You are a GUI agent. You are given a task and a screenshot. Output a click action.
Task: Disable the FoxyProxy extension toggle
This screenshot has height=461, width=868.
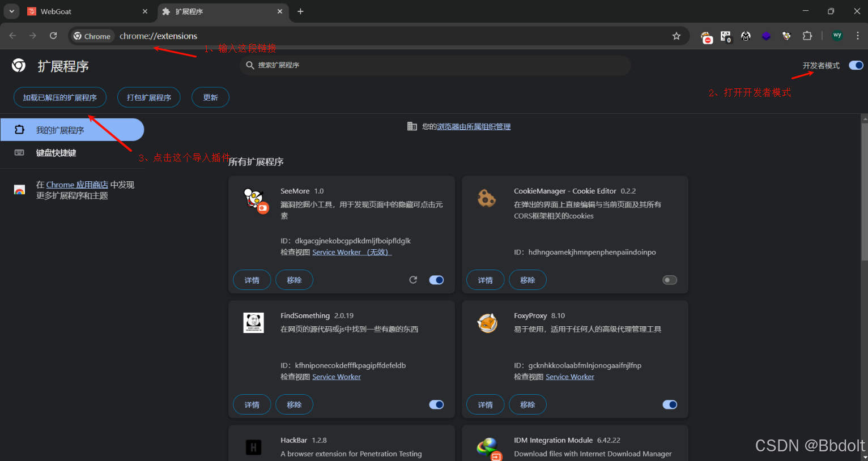pos(670,404)
